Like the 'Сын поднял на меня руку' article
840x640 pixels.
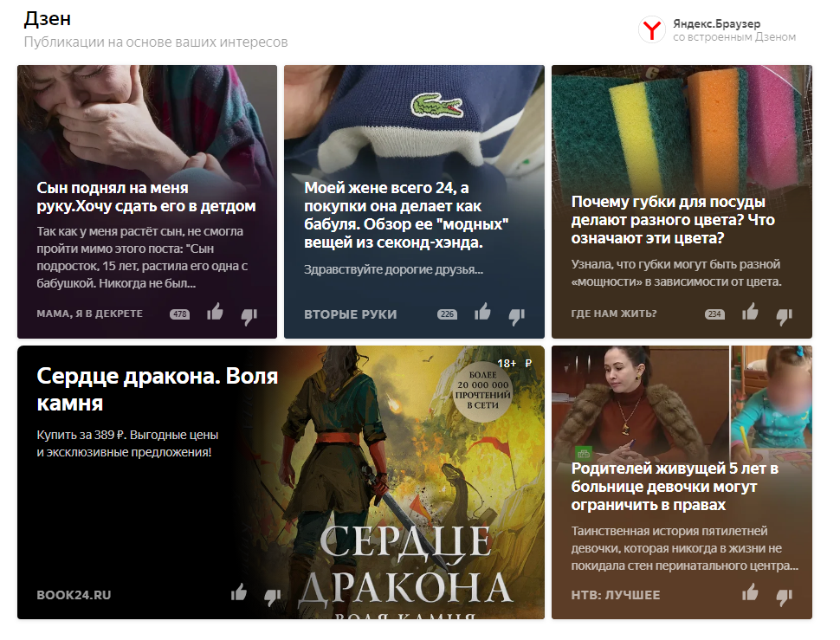pyautogui.click(x=215, y=312)
